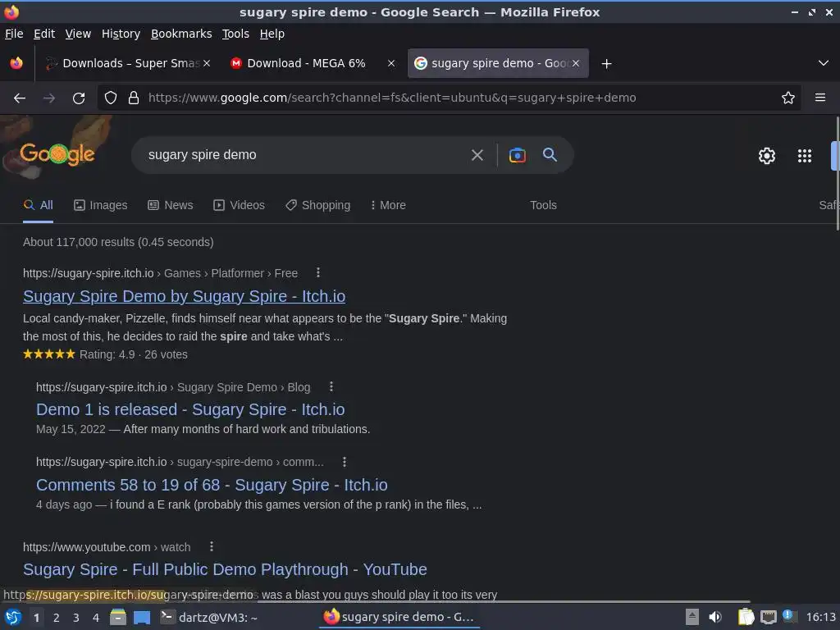Expand More search categories

coord(388,205)
